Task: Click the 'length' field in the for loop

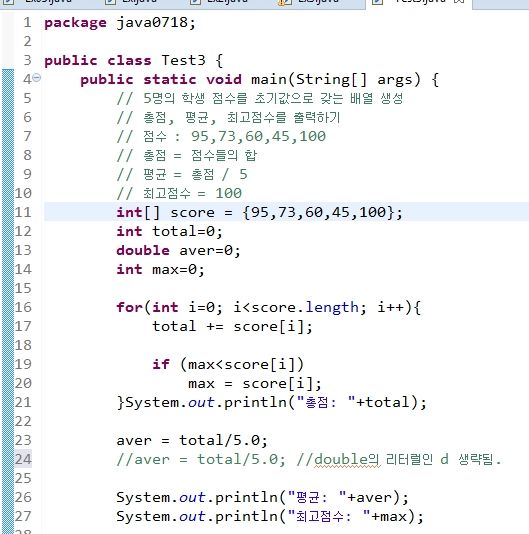Action: point(332,308)
